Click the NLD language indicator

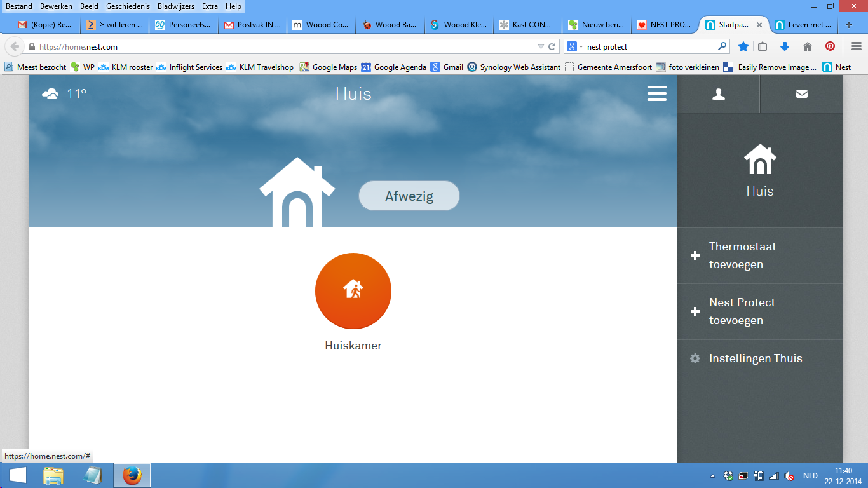click(x=810, y=475)
